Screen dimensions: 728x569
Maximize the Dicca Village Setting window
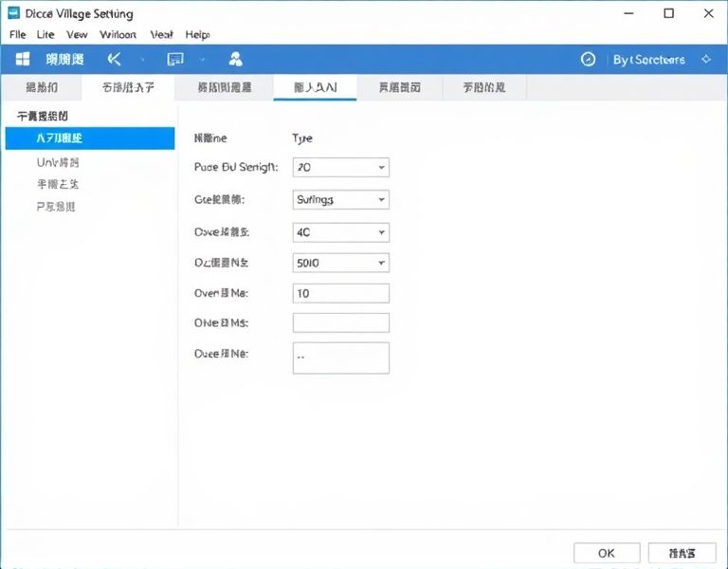[668, 13]
